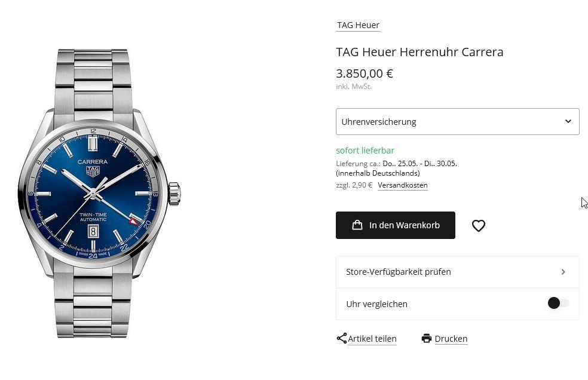Select the Uhr vergleichen row label

(x=376, y=304)
